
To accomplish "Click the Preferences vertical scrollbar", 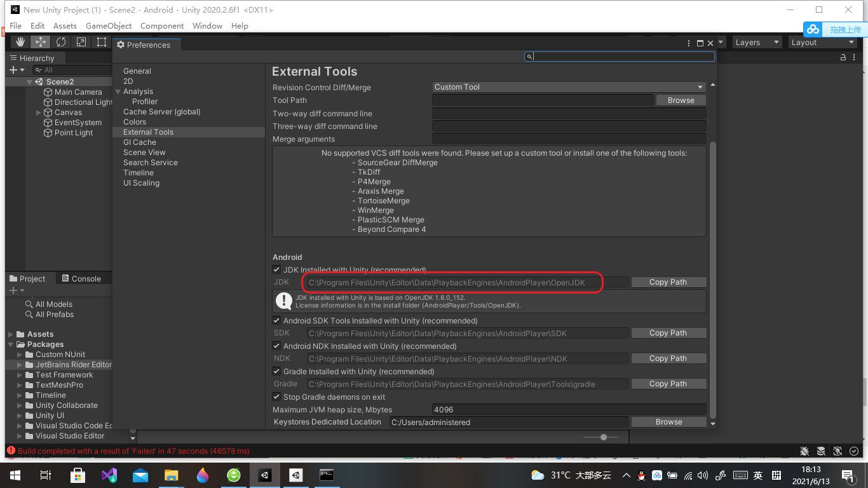I will click(712, 280).
